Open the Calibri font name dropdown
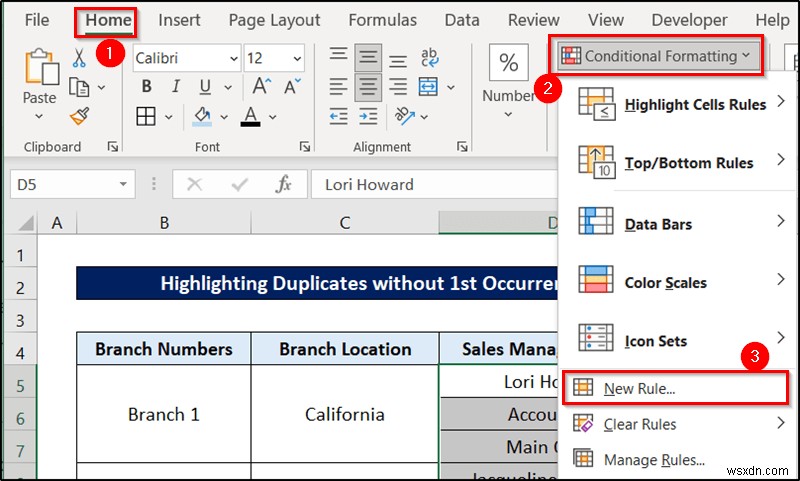This screenshot has height=481, width=800. pyautogui.click(x=234, y=58)
